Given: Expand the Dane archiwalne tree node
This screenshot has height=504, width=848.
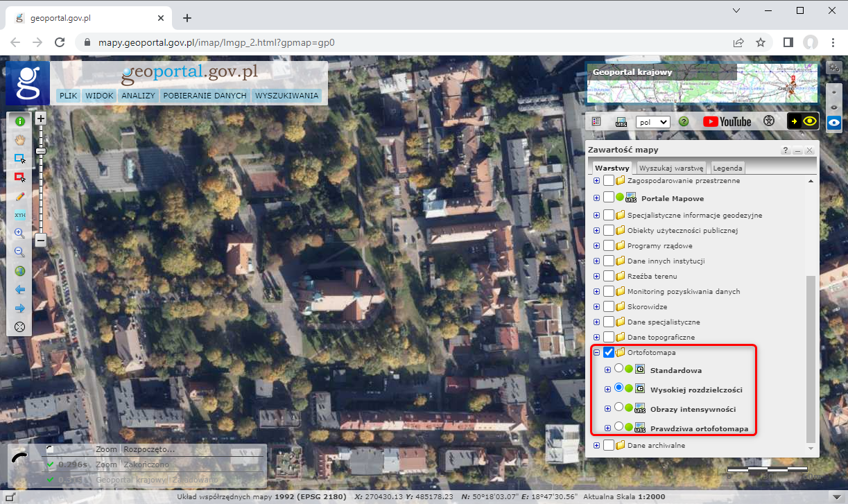Looking at the screenshot, I should pos(597,446).
